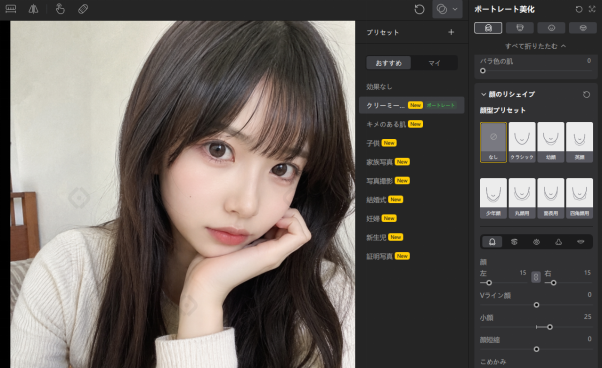Select the nose reshape icon
The image size is (602, 368).
click(x=559, y=242)
